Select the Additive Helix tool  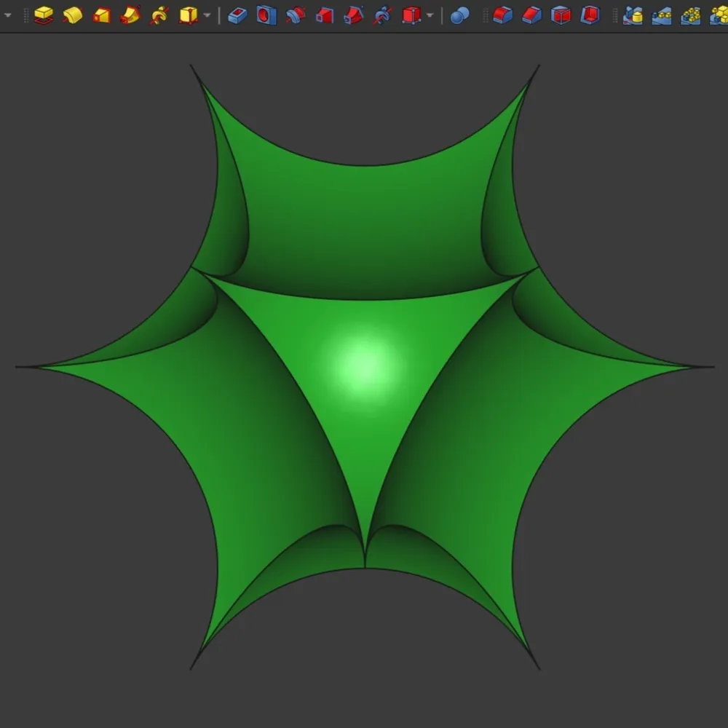(x=159, y=15)
